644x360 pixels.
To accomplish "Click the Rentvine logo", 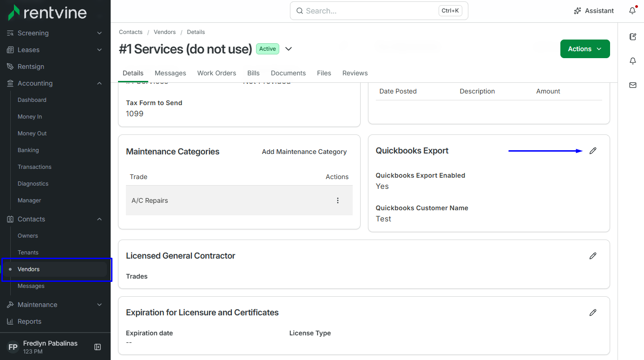I will tap(47, 13).
